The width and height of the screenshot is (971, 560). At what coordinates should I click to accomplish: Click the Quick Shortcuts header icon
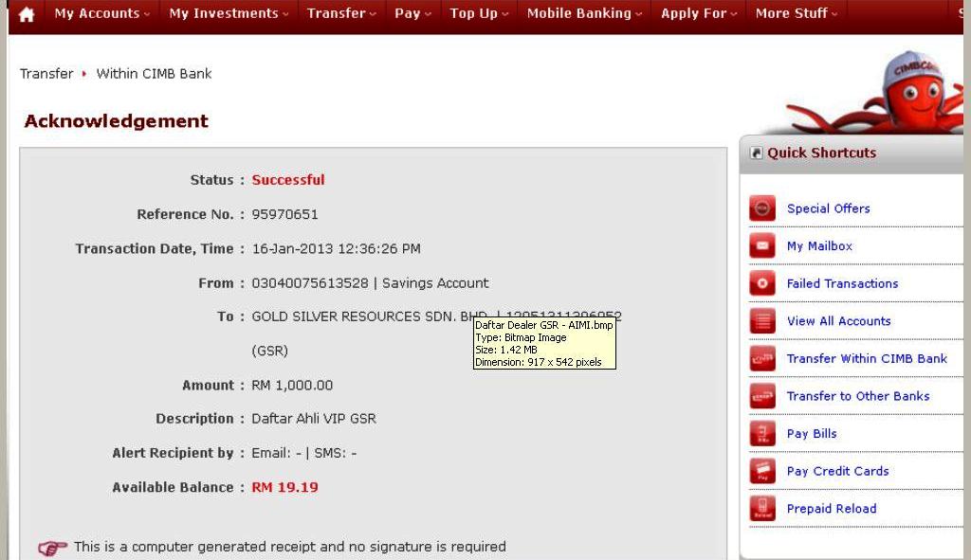tap(756, 153)
